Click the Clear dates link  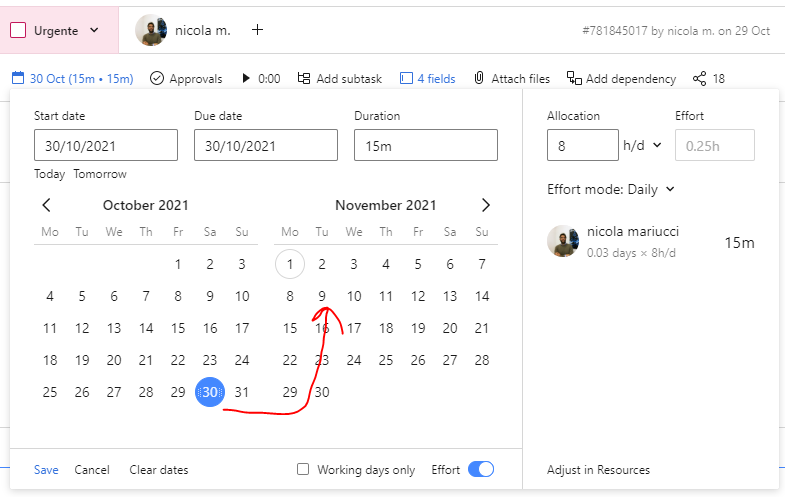pos(159,470)
